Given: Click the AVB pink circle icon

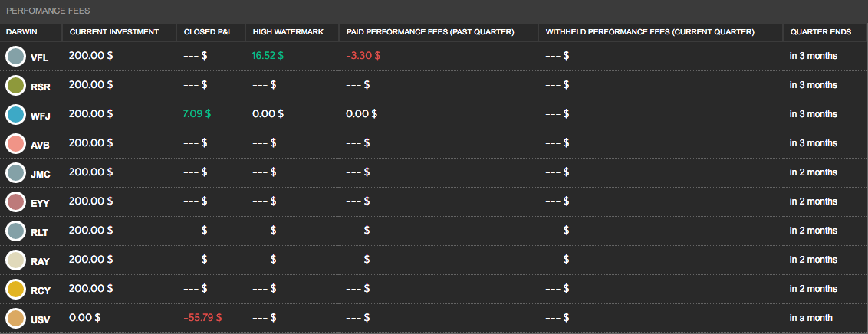Looking at the screenshot, I should pyautogui.click(x=15, y=143).
